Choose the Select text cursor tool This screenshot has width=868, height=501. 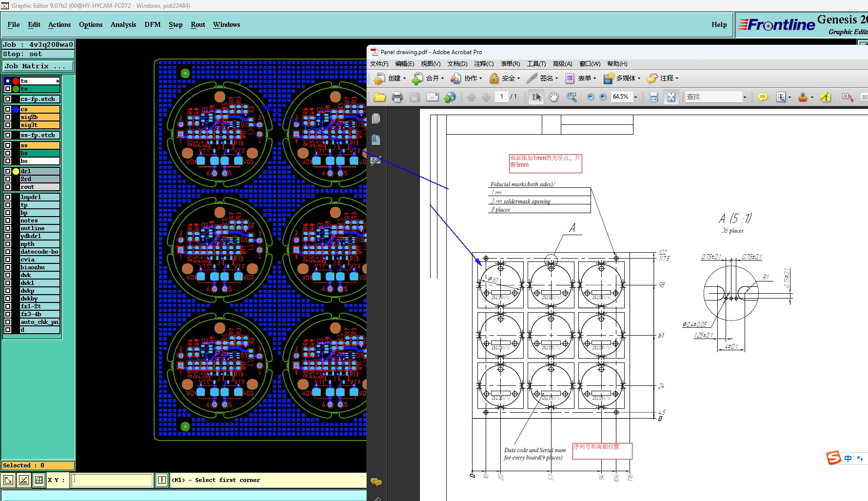536,97
